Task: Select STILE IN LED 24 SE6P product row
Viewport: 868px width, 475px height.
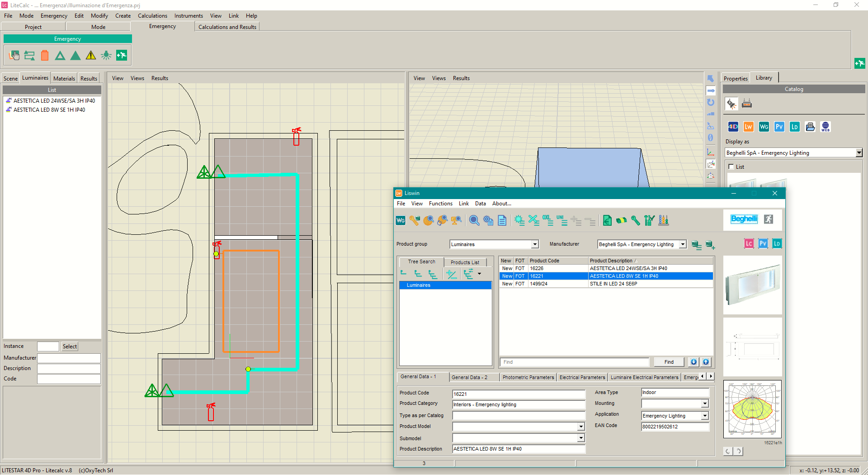Action: click(x=606, y=284)
